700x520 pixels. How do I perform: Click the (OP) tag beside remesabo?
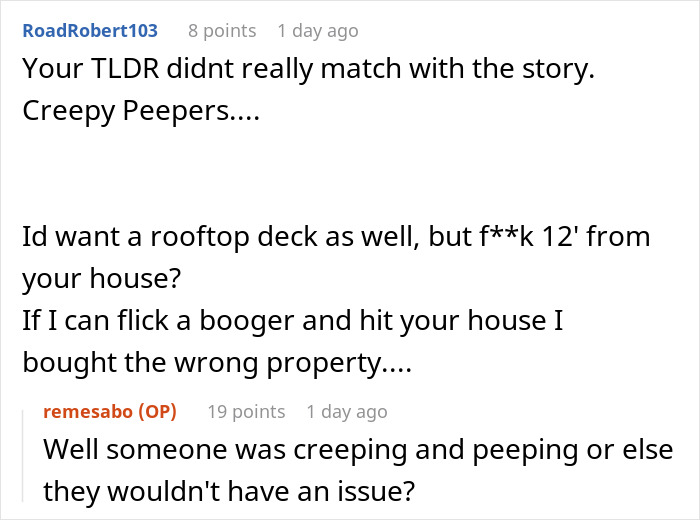(156, 411)
